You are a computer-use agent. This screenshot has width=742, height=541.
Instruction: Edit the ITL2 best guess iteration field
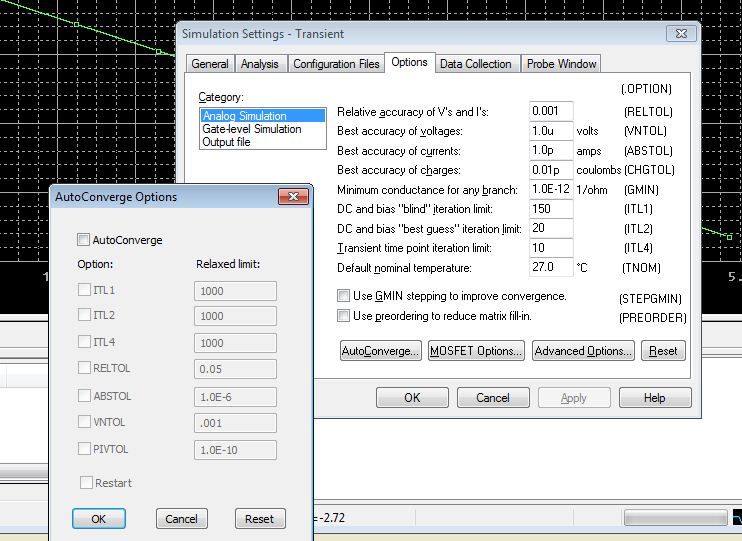point(551,228)
